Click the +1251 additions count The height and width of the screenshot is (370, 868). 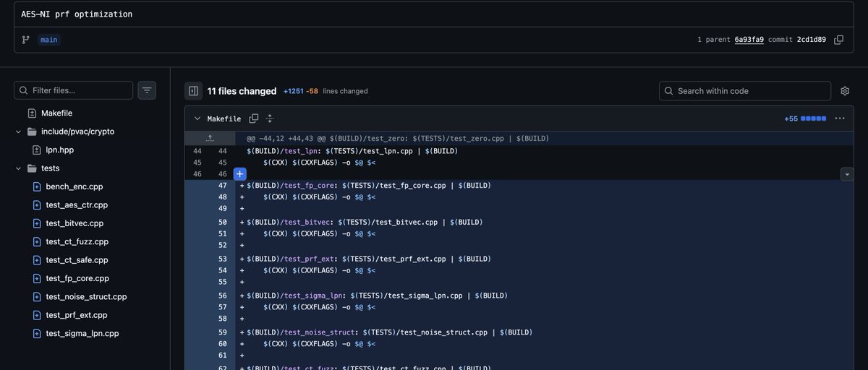293,91
